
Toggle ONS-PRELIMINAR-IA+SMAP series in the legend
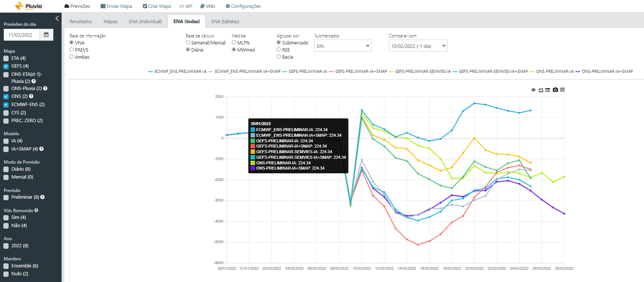point(604,71)
